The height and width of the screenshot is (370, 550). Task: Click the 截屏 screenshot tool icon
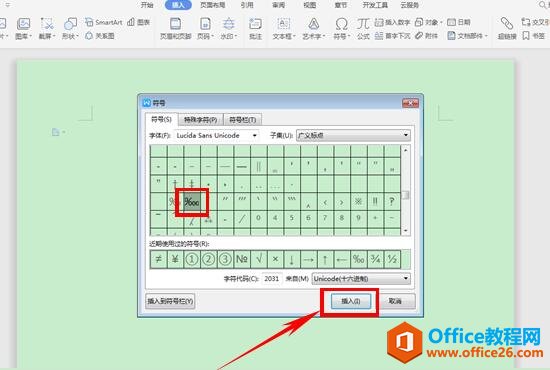(47, 24)
